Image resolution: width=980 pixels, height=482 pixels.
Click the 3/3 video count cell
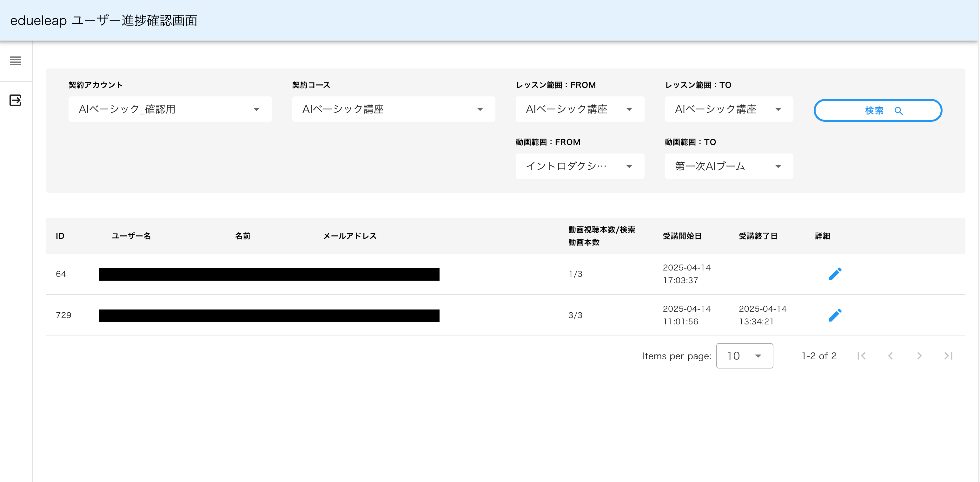pyautogui.click(x=575, y=315)
